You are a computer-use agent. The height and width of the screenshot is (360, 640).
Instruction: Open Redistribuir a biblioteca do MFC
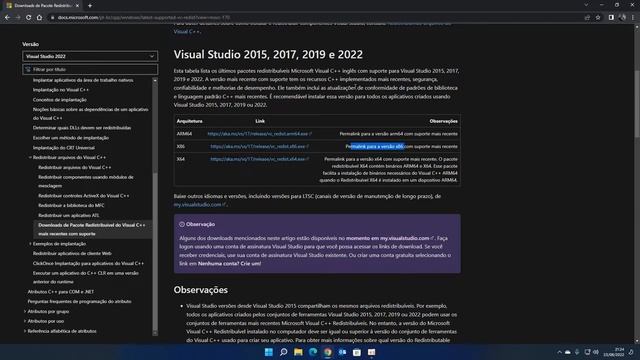71,205
